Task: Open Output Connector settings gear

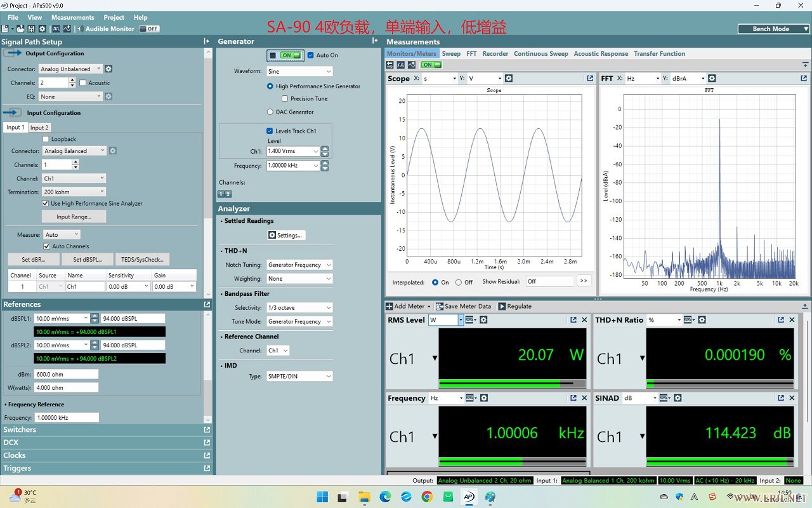Action: pyautogui.click(x=108, y=69)
